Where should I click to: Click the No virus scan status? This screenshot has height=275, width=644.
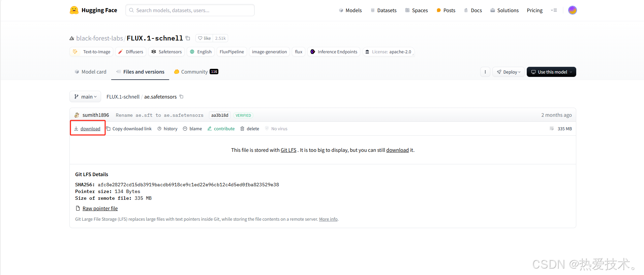tap(276, 129)
